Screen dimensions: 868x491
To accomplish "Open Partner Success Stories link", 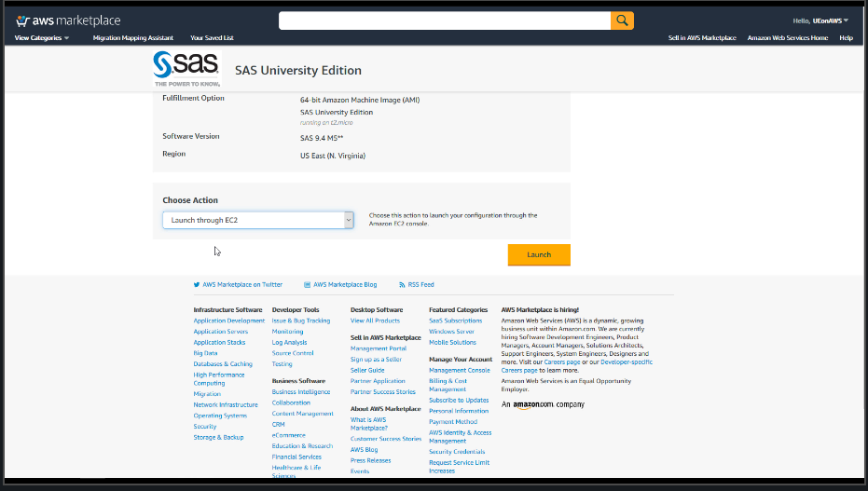I will tap(382, 392).
